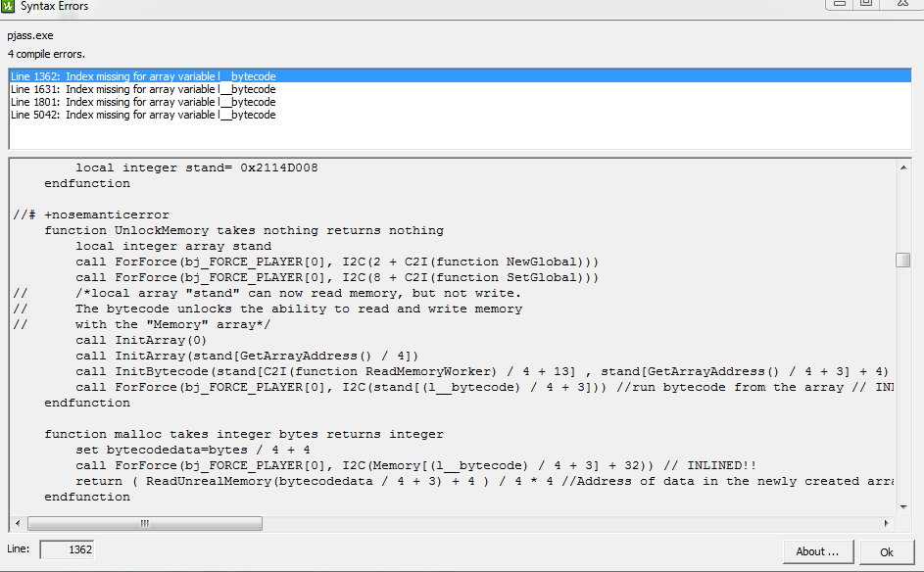The height and width of the screenshot is (572, 924).
Task: Click the '+nosemanticerror' comment line
Action: tap(106, 214)
